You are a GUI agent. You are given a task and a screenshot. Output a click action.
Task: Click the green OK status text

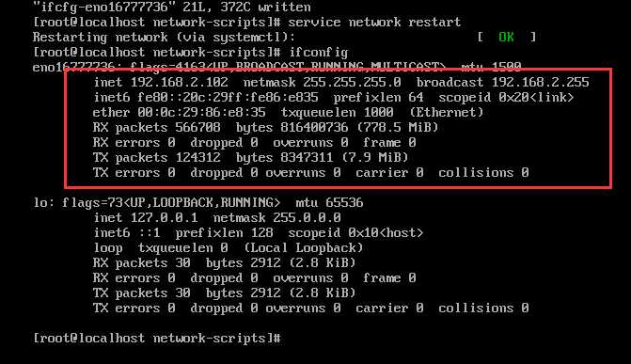(506, 37)
